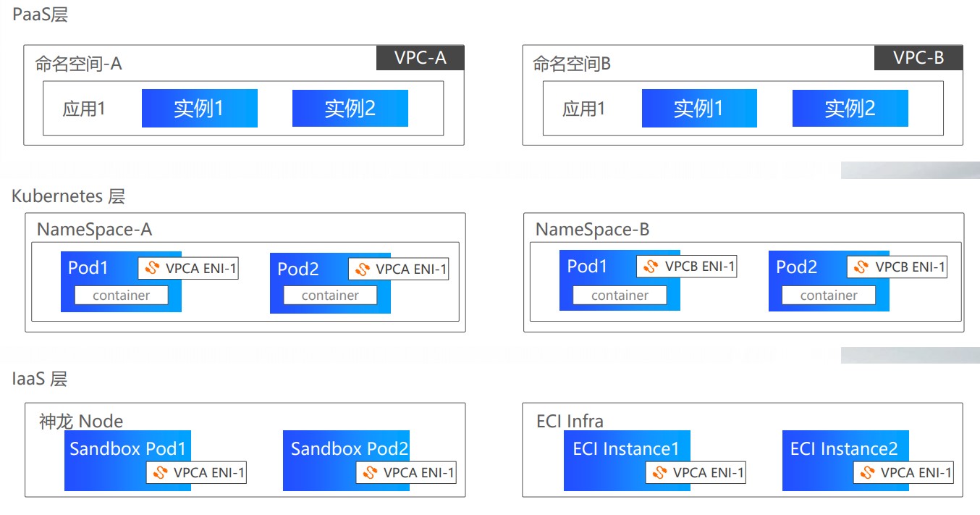Click the 应用1 label in 命名空间-A
The width and height of the screenshot is (980, 515).
click(x=84, y=109)
